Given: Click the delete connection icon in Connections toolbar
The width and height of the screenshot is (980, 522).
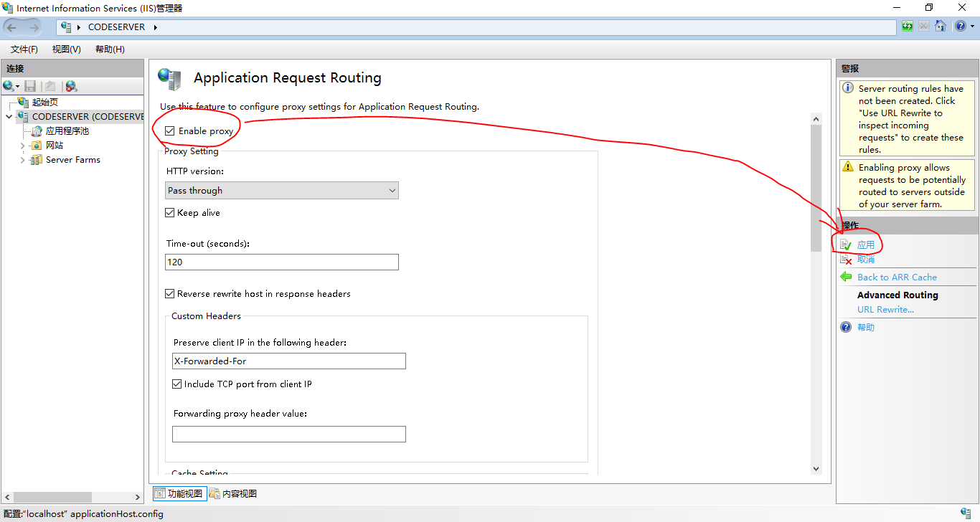Looking at the screenshot, I should coord(70,86).
